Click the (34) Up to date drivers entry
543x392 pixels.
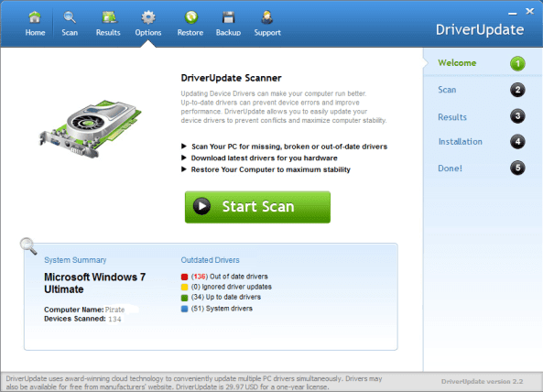(226, 297)
